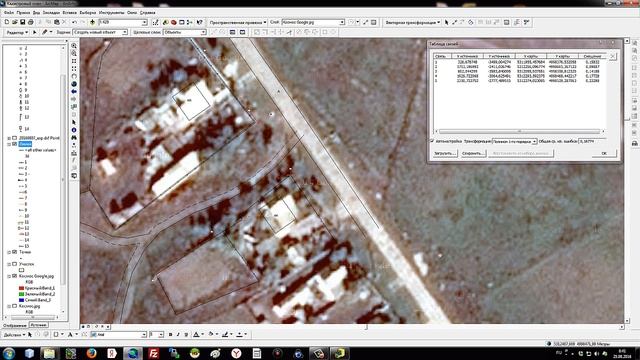The width and height of the screenshot is (640, 360).
Task: Activate the Identify tool blue icon
Action: 74,130
